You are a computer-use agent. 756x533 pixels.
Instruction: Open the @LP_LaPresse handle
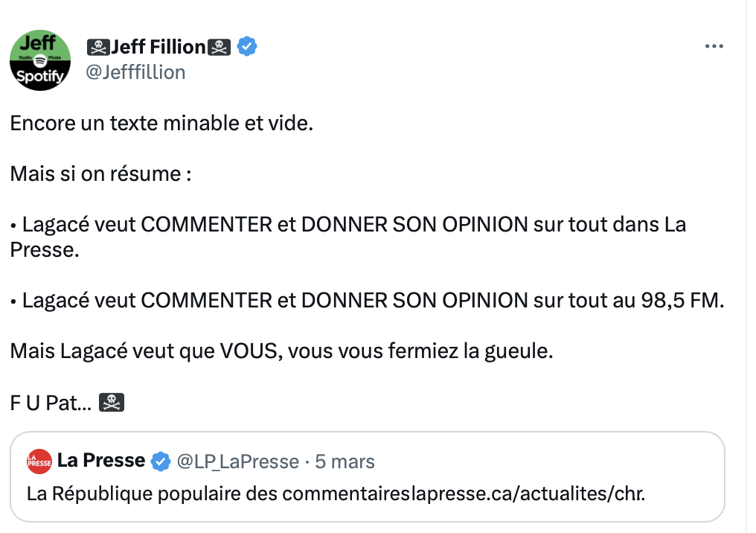tap(237, 462)
